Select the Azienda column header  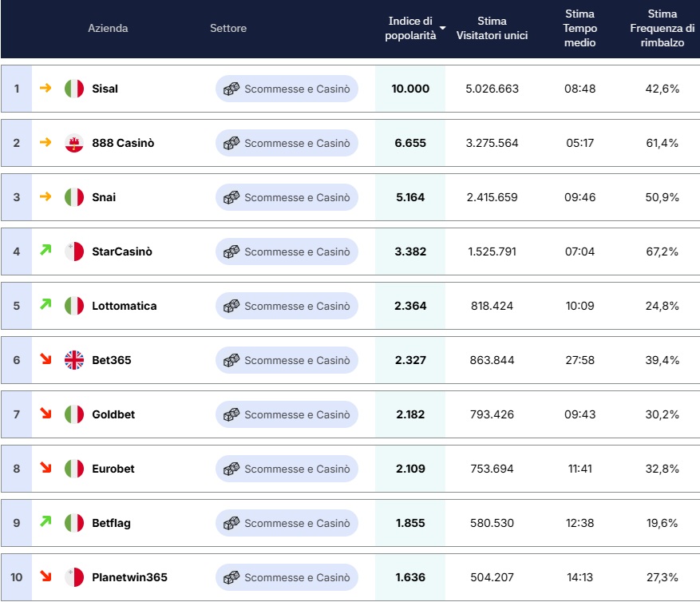(x=108, y=28)
